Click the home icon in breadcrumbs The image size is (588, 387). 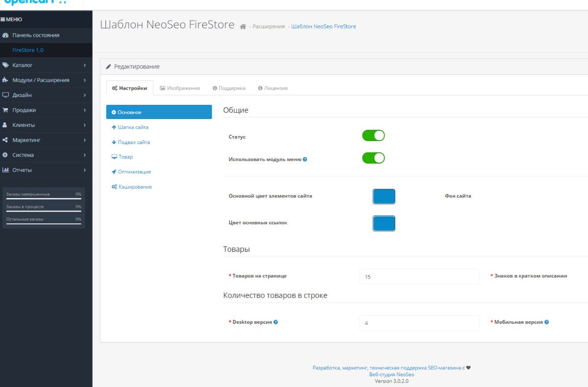(x=243, y=26)
